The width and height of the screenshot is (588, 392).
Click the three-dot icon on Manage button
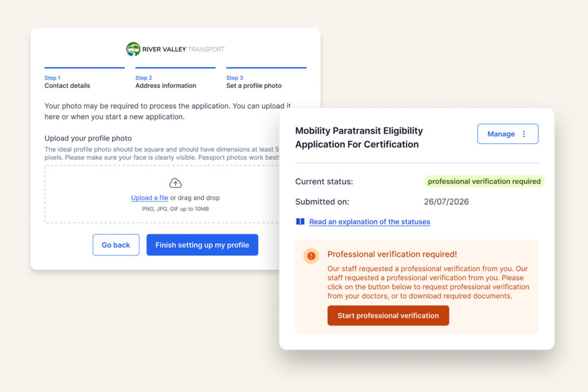point(524,134)
